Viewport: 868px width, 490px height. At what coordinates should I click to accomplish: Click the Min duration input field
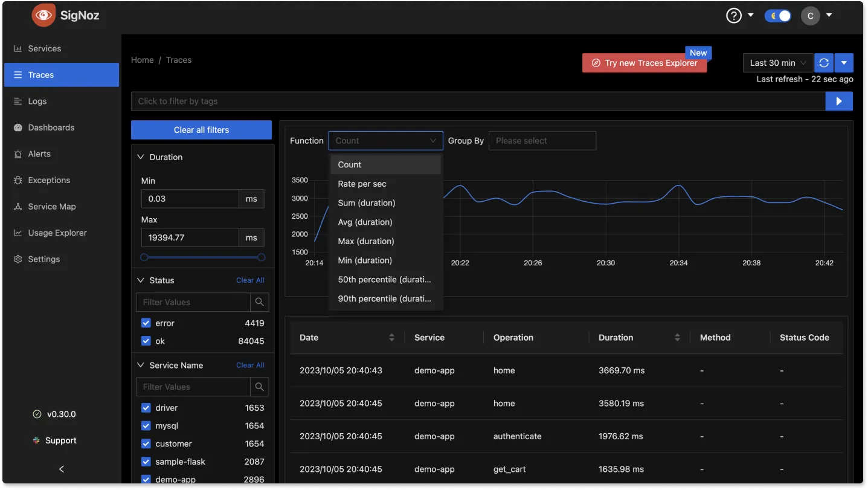pos(190,199)
